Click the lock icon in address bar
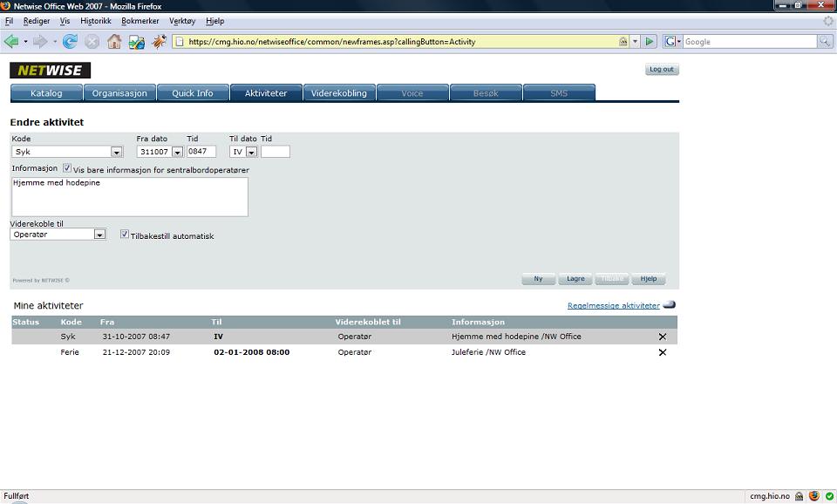This screenshot has height=504, width=837. tap(623, 42)
